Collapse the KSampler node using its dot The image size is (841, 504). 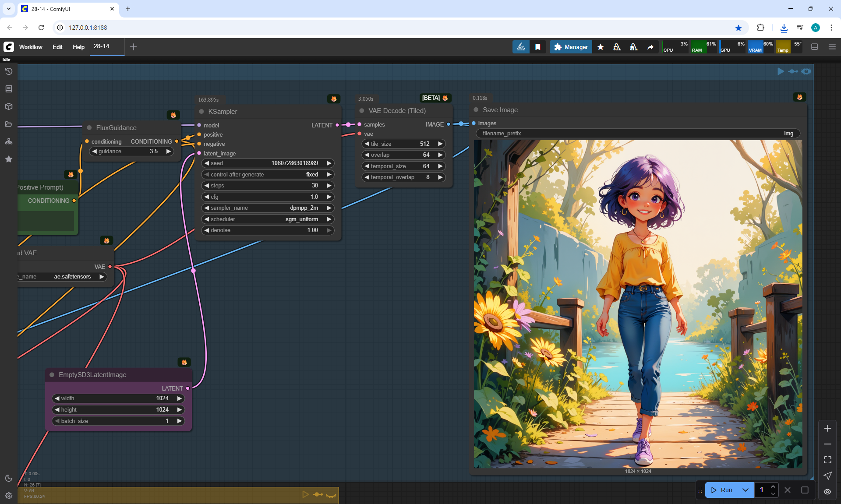point(201,112)
